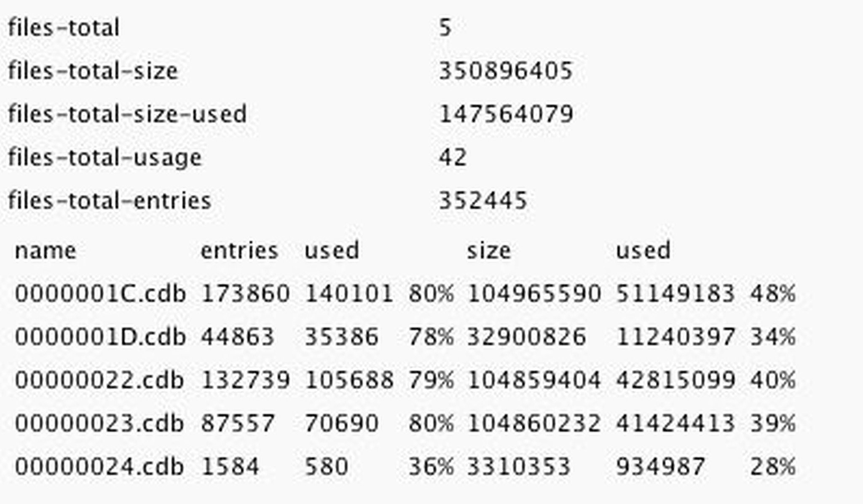Click the files-total label

tap(64, 28)
